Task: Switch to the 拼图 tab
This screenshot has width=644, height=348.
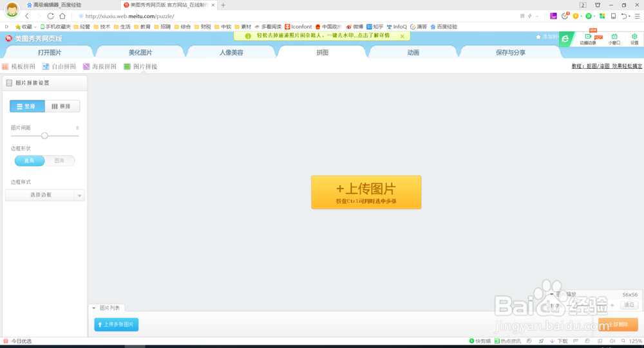Action: 323,53
